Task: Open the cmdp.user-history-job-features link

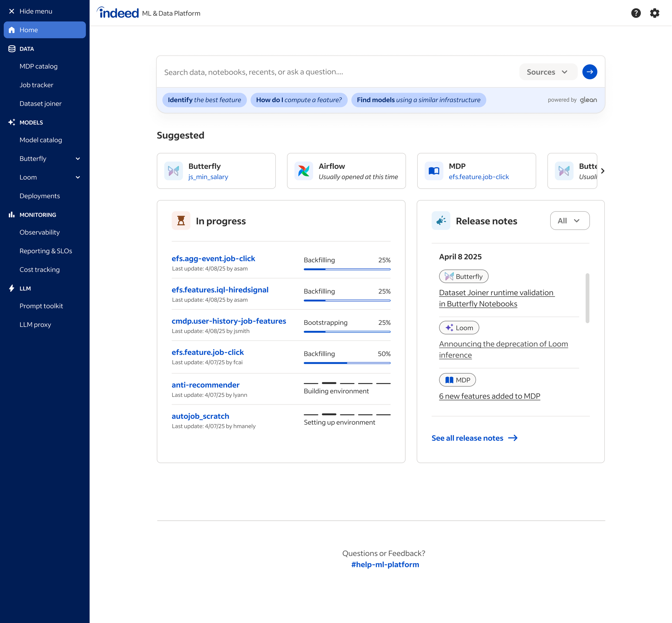Action: pyautogui.click(x=229, y=321)
